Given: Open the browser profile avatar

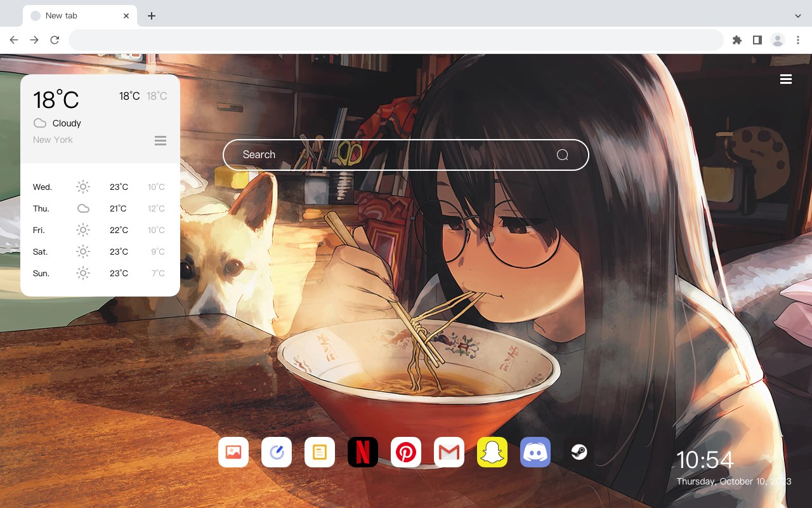Looking at the screenshot, I should [778, 40].
